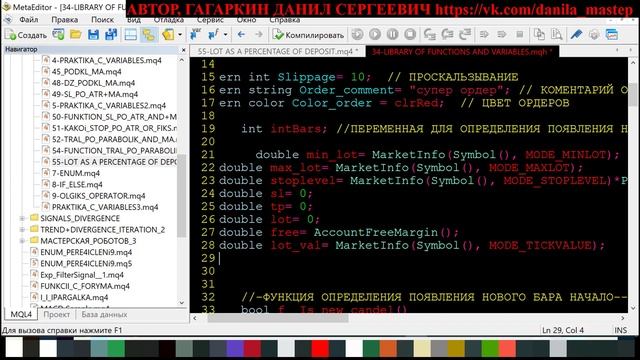Close the Навигатор panel with its x
Screen dimensions: 640x360
(x=183, y=49)
